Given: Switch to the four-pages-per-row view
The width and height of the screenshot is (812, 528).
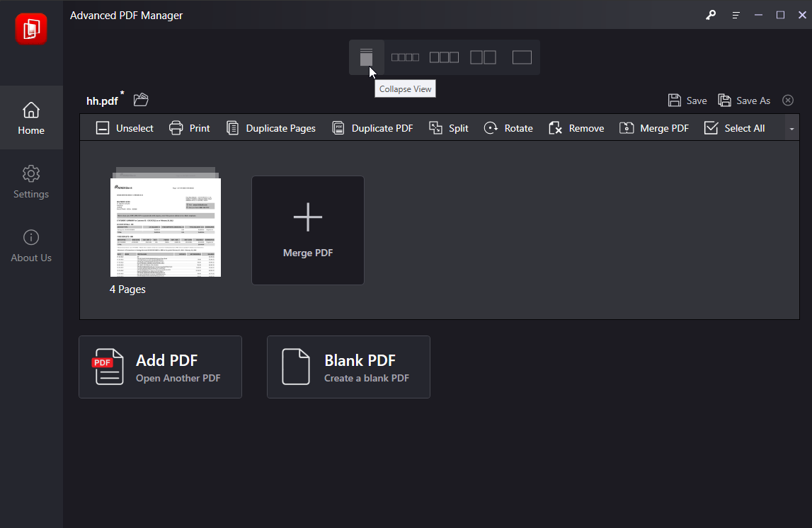Looking at the screenshot, I should pos(405,57).
